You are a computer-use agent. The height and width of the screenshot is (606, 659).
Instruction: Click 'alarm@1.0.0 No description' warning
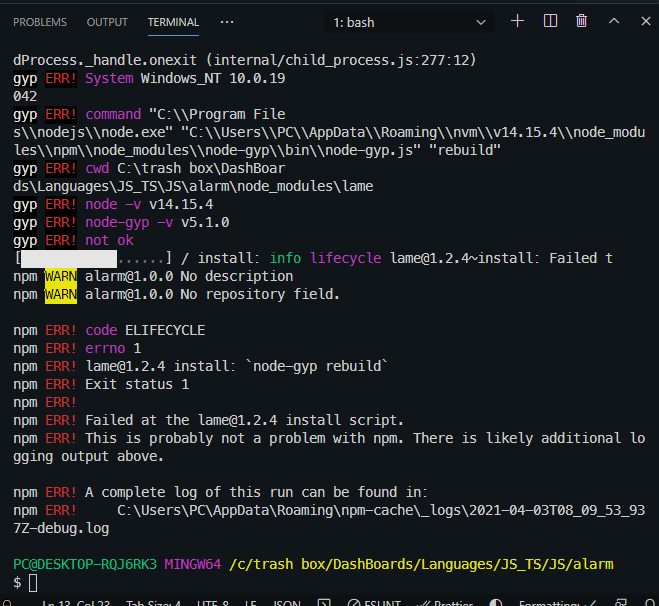[x=189, y=277]
